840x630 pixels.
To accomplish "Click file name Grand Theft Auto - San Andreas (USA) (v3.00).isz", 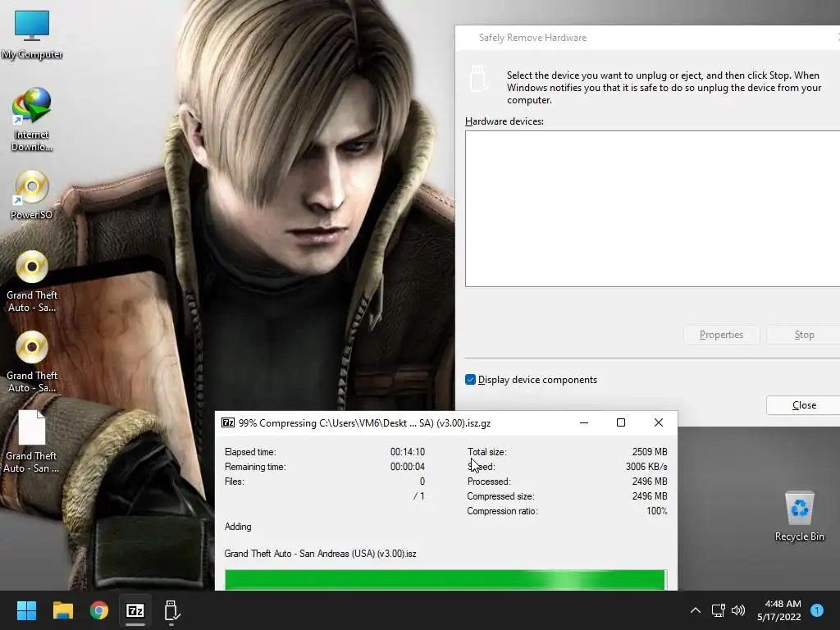I will coord(320,554).
